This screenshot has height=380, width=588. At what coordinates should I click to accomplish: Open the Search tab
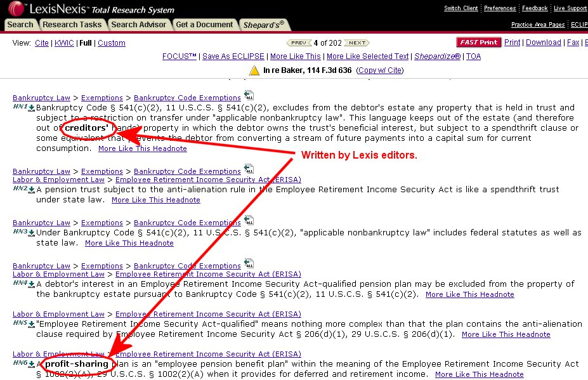pos(20,25)
